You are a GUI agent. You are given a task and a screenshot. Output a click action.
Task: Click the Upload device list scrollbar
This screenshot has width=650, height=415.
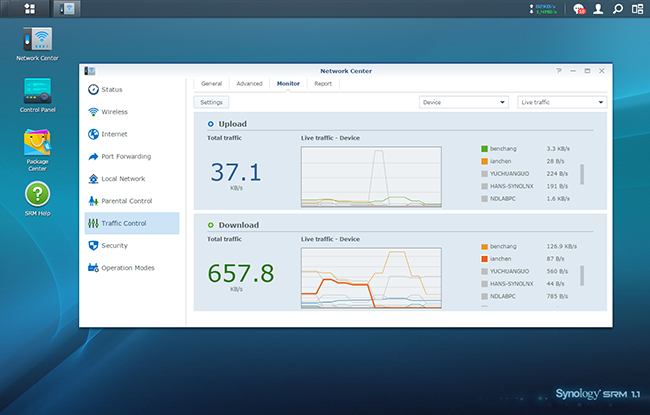coord(582,173)
